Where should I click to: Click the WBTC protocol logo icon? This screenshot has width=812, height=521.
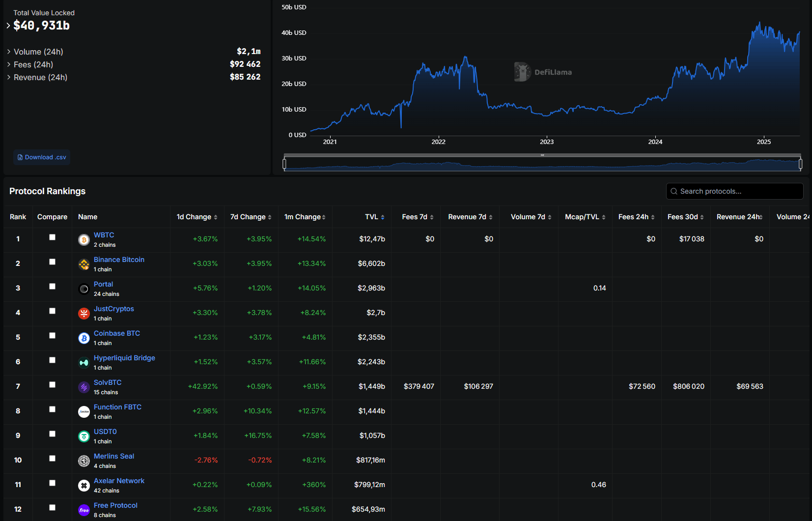point(84,240)
